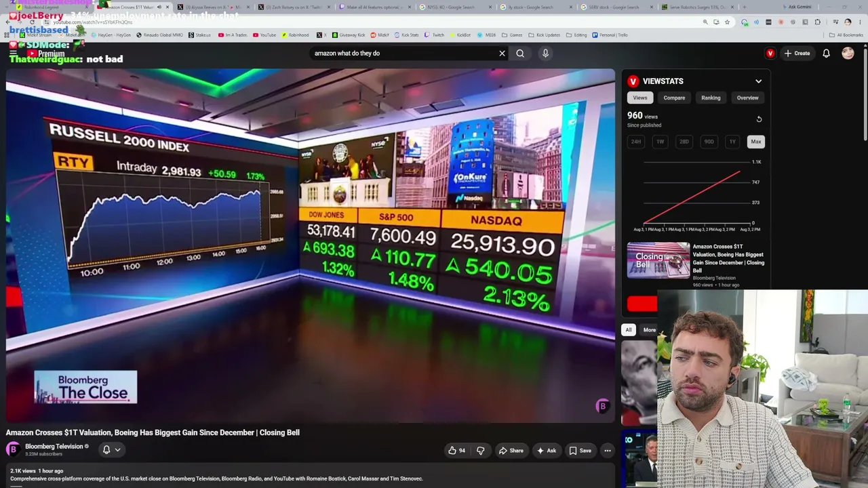Select the Views tab in ViewStats
868x488 pixels.
pyautogui.click(x=639, y=98)
